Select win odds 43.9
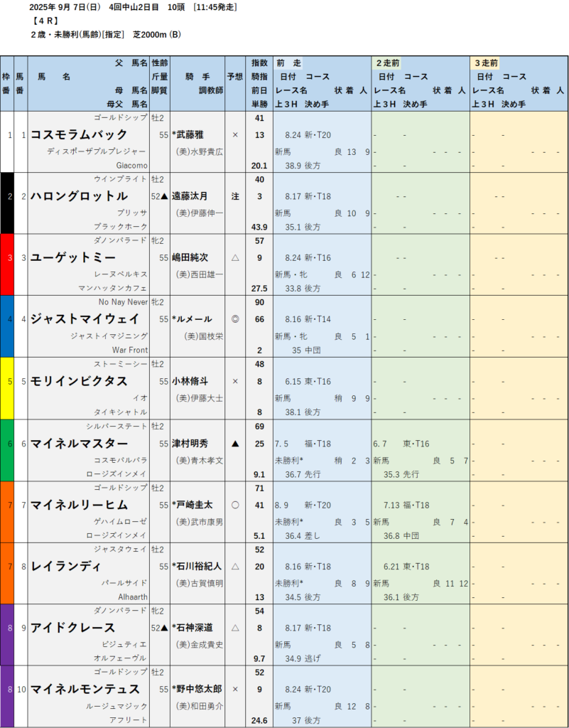The height and width of the screenshot is (728, 569). (x=259, y=227)
